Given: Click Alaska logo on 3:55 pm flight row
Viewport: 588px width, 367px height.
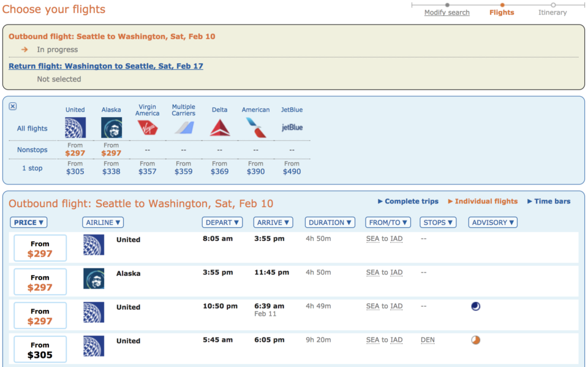Looking at the screenshot, I should point(94,278).
